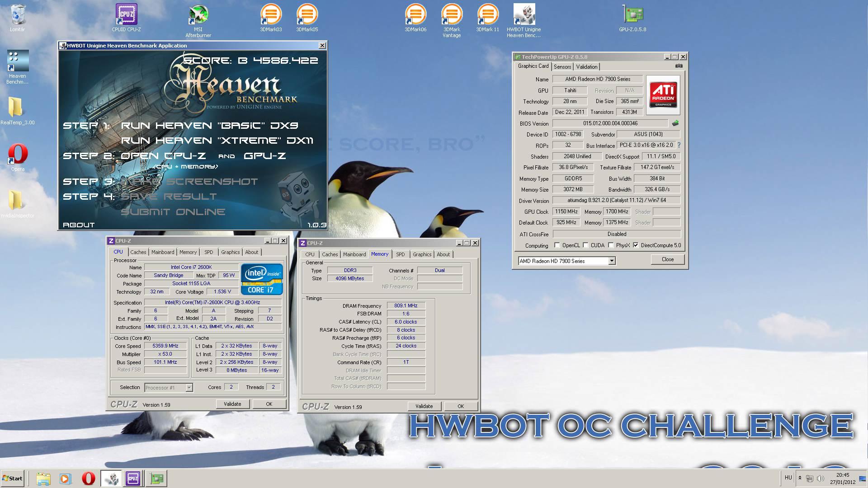
Task: Click the Bus Interface question mark help
Action: (x=679, y=145)
